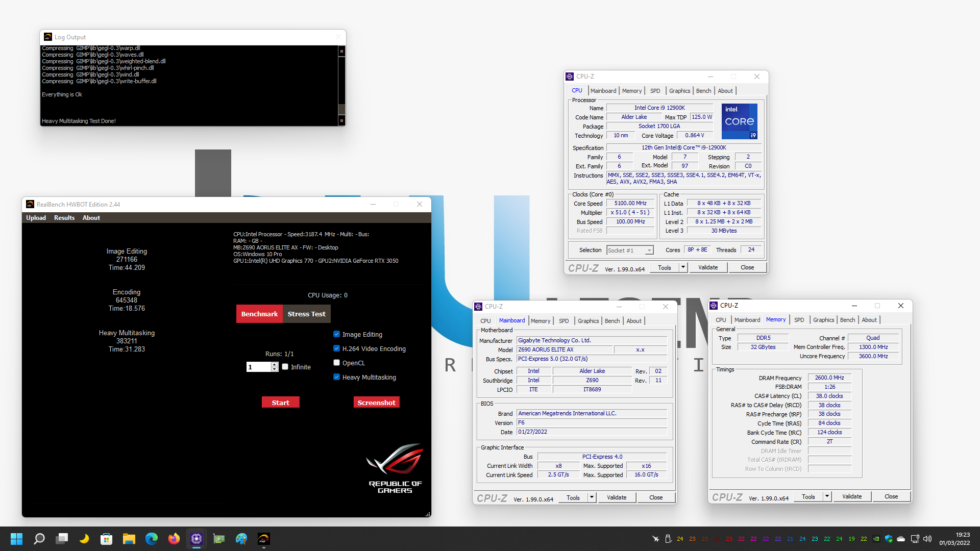Toggle the Heavy Multitasking checkbox
The height and width of the screenshot is (551, 980).
pos(336,377)
